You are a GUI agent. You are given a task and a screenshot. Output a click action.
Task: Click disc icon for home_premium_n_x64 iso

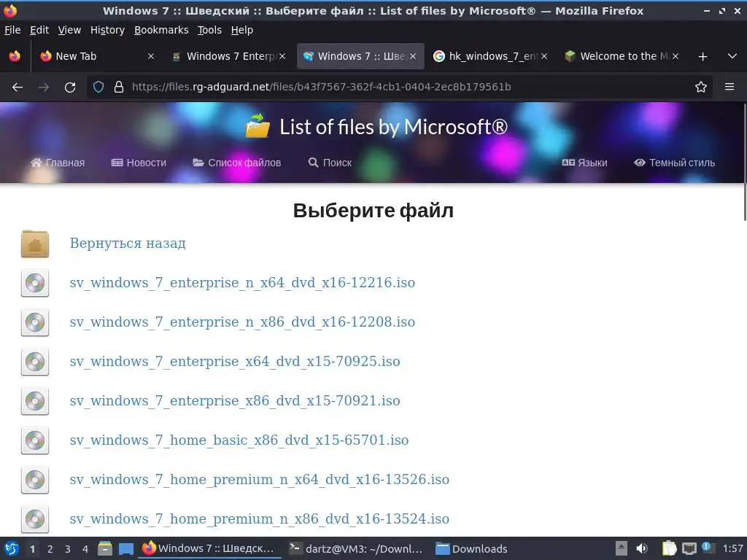pyautogui.click(x=35, y=480)
